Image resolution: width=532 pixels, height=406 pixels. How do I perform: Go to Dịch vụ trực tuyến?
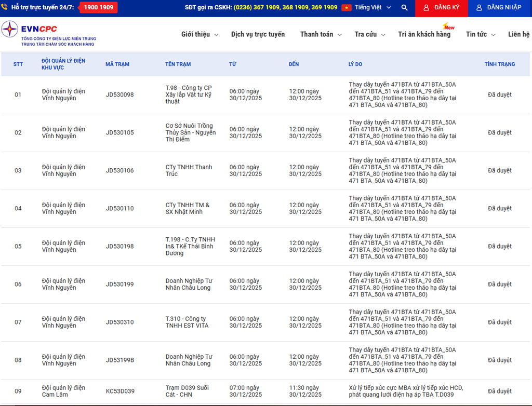[x=258, y=34]
